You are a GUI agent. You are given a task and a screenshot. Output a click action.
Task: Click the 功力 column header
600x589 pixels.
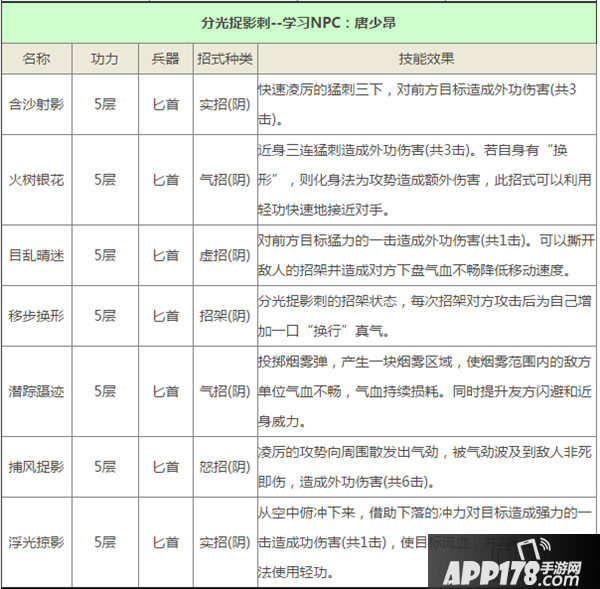click(104, 59)
